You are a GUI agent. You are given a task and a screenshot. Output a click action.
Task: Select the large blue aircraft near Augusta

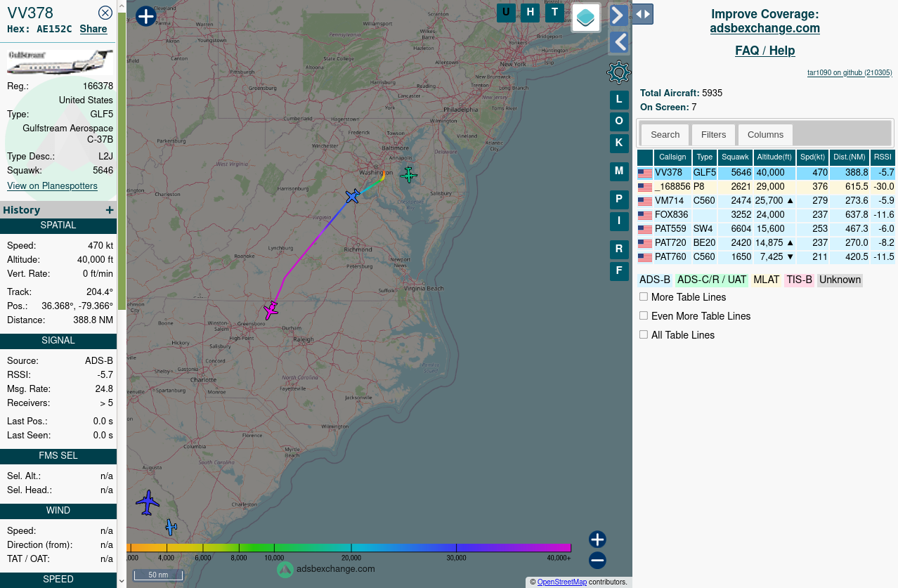[x=148, y=502]
